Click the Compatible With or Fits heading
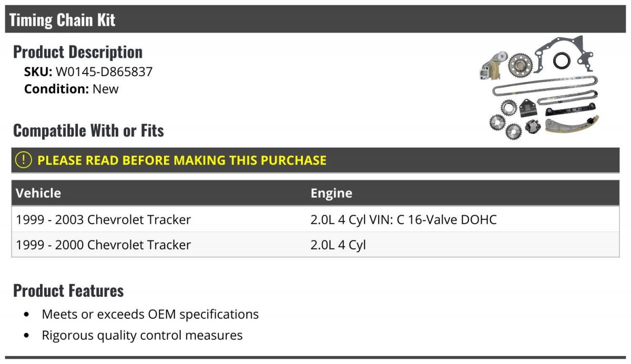Image resolution: width=631 pixels, height=364 pixels. tap(88, 130)
